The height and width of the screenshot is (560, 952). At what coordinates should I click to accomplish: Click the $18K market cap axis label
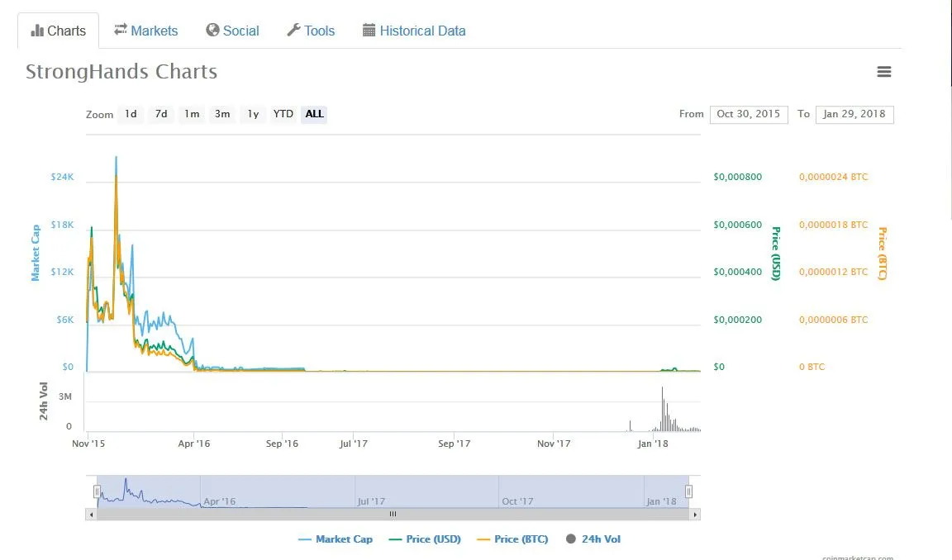(63, 225)
